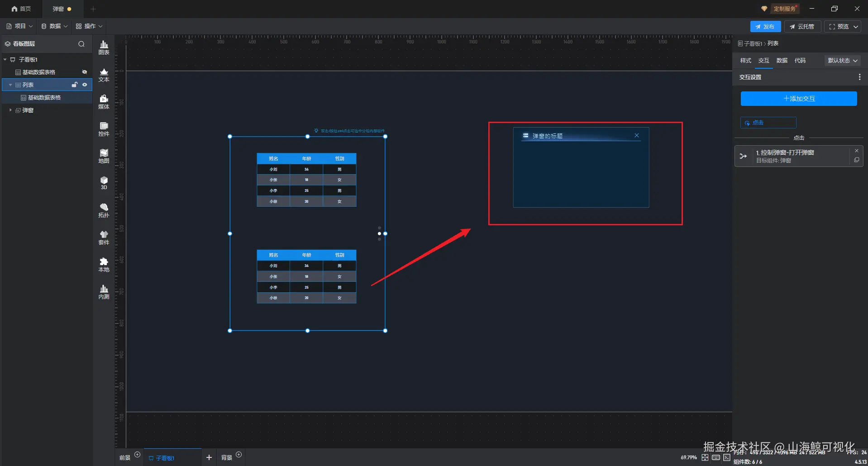Screen dimensions: 868x466
Task: Open the 本地 local components panel
Action: 104,265
